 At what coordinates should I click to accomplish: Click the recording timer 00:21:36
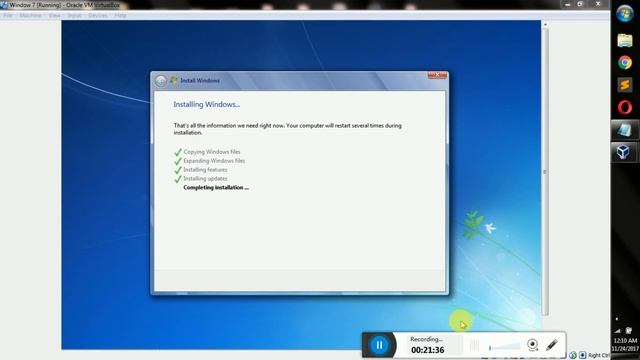(x=427, y=350)
